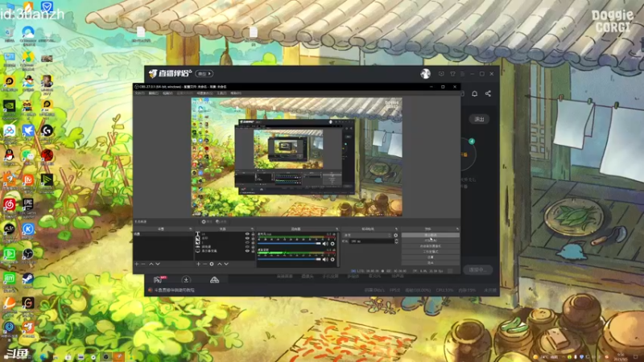
Task: Open the 编辑 menu in OBS
Action: tap(153, 93)
